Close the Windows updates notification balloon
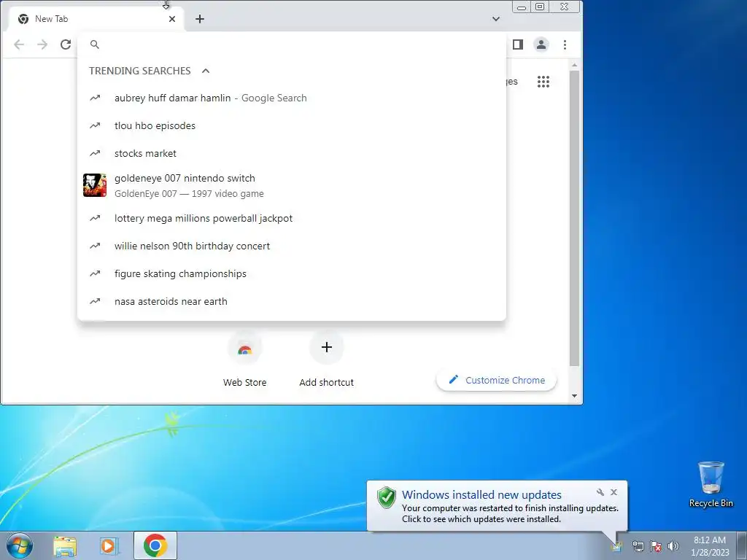 pos(614,492)
